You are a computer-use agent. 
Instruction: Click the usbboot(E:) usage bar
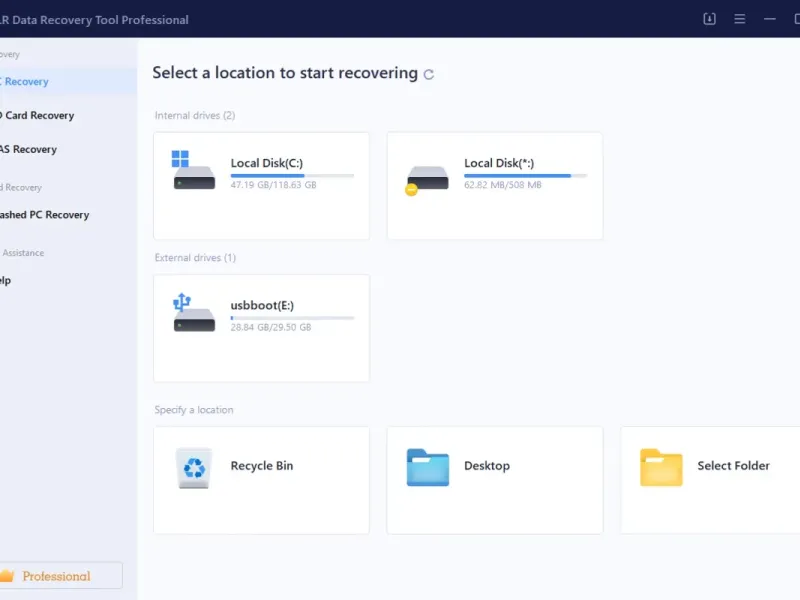pyautogui.click(x=292, y=318)
